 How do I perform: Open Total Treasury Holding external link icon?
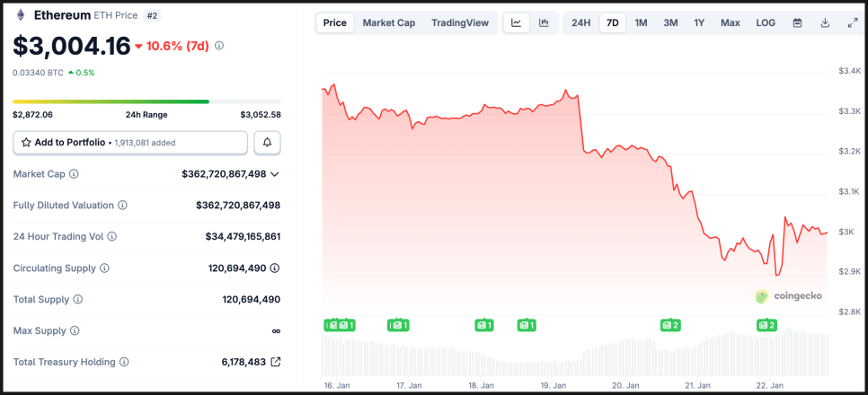275,362
